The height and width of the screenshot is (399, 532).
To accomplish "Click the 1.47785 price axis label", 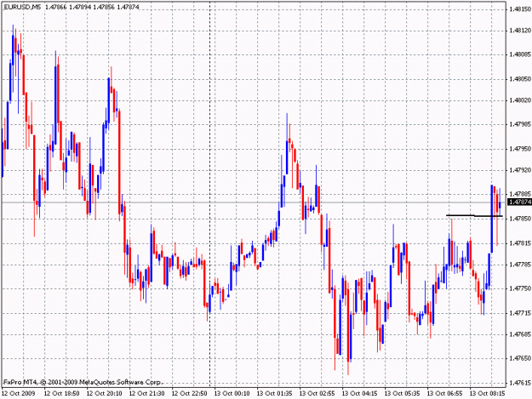I will point(520,265).
